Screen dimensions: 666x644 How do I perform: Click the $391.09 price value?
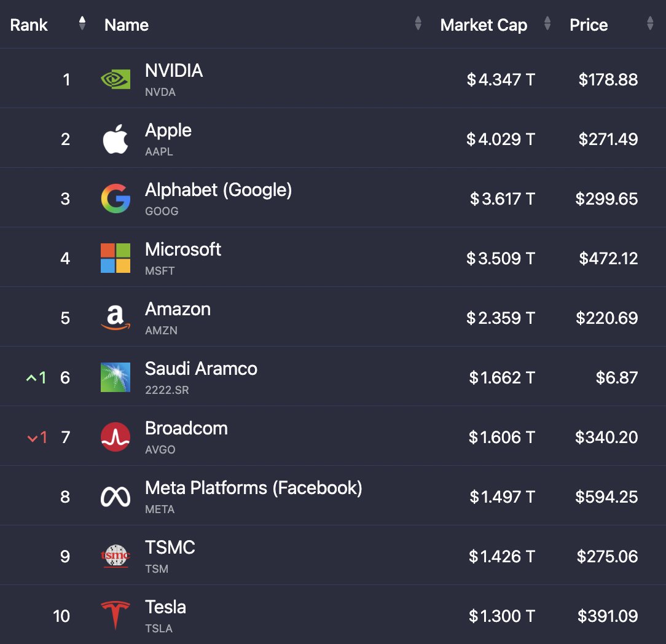[608, 616]
